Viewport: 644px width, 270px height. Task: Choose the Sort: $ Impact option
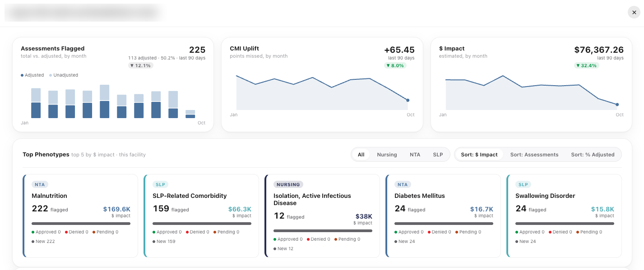(479, 155)
